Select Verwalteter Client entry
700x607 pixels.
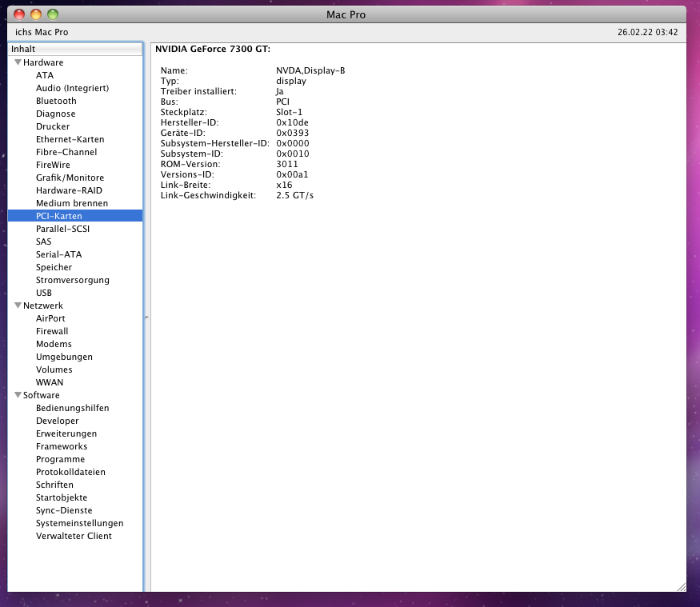click(x=74, y=536)
